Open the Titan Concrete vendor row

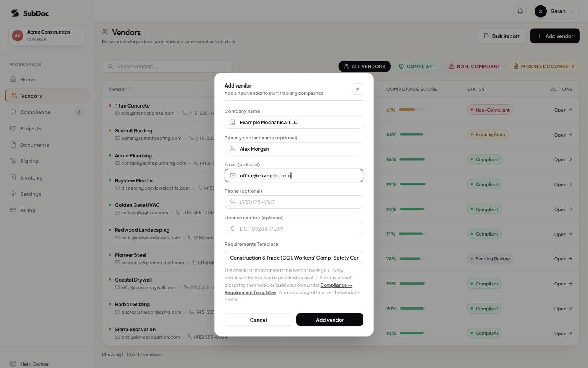coord(563,110)
